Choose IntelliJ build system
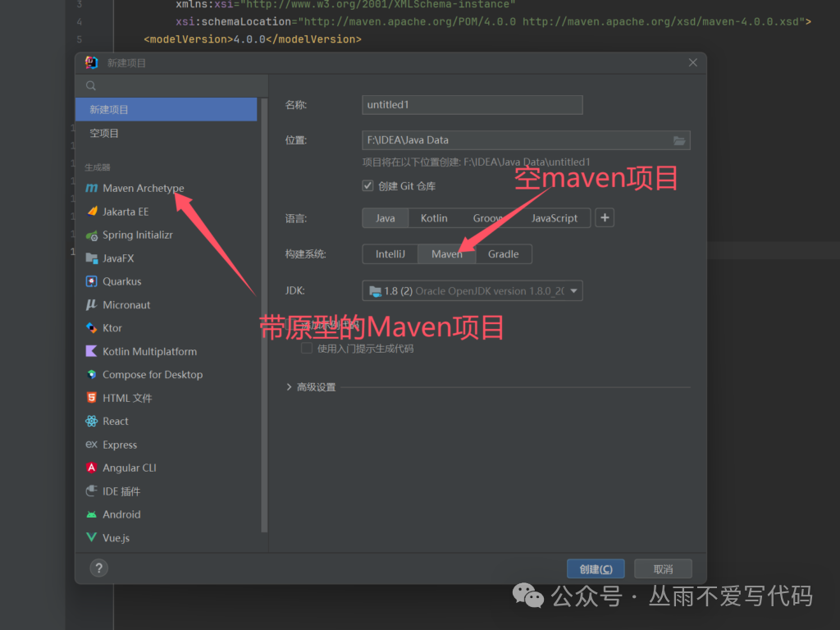Image resolution: width=840 pixels, height=630 pixels. (x=390, y=254)
